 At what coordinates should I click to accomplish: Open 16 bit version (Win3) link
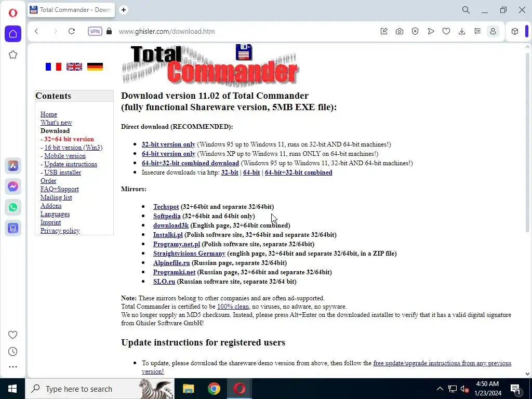73,147
